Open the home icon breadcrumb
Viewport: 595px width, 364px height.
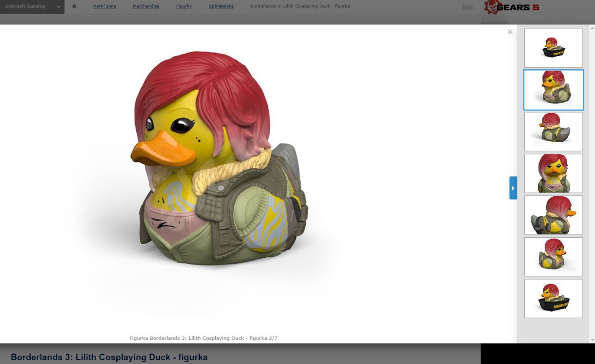pos(74,6)
